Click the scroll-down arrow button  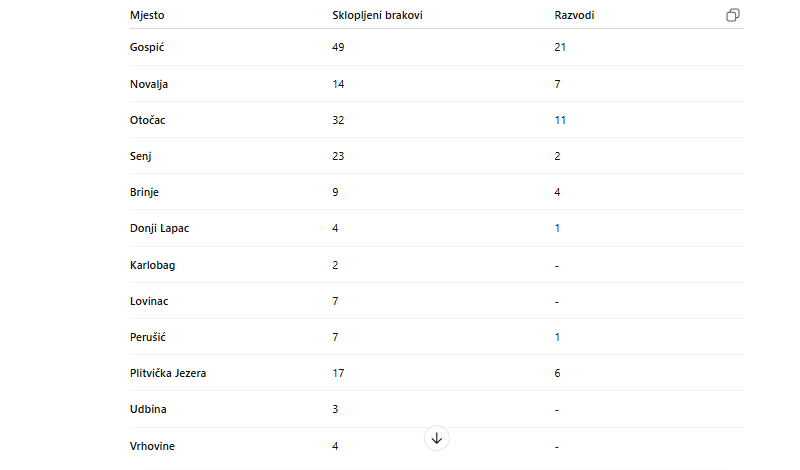point(437,438)
